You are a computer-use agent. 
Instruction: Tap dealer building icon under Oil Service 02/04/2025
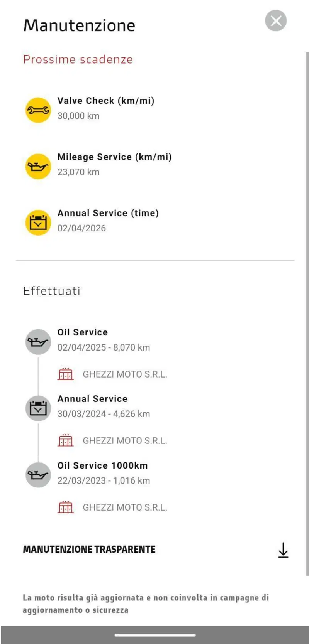point(65,374)
